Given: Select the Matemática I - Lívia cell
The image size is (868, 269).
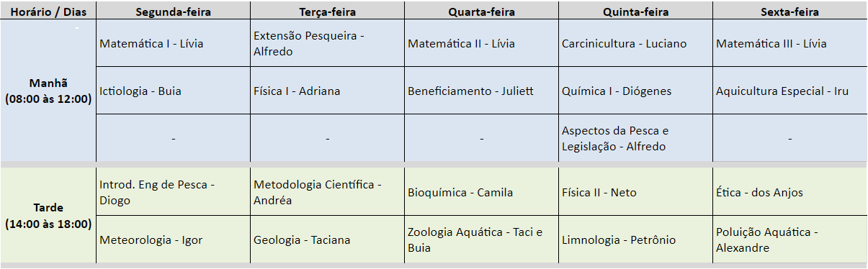Looking at the screenshot, I should point(173,43).
